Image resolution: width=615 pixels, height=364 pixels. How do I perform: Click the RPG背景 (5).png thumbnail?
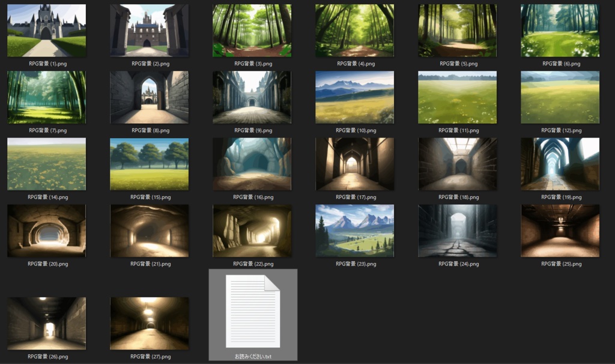[x=457, y=31]
